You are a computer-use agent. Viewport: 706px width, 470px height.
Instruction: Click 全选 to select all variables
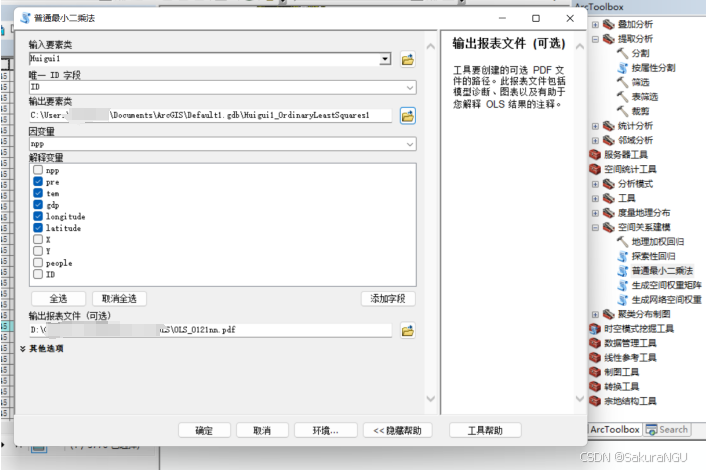coord(58,298)
